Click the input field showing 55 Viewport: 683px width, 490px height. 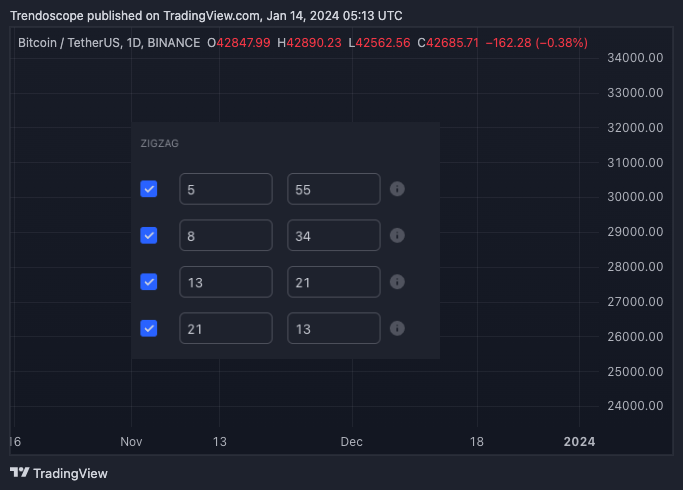pyautogui.click(x=334, y=189)
